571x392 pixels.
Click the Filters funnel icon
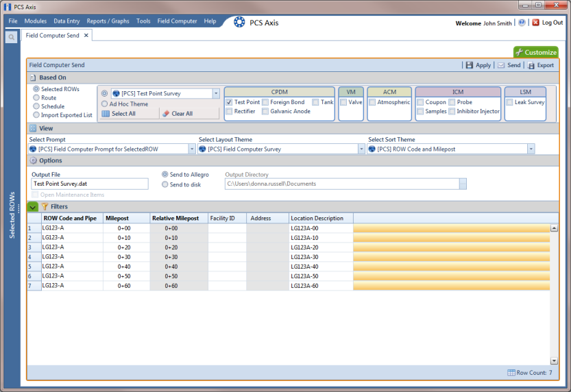point(45,206)
